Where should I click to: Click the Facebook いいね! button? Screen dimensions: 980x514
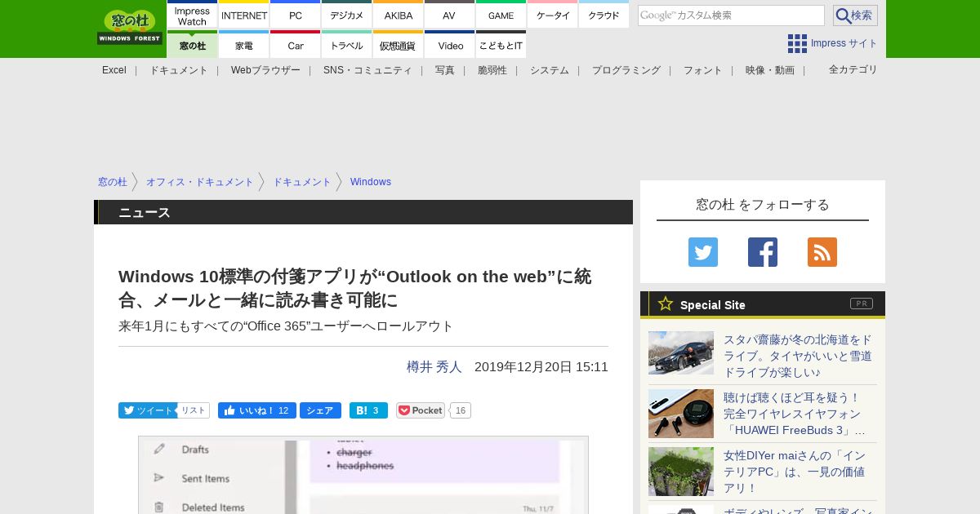pos(256,410)
